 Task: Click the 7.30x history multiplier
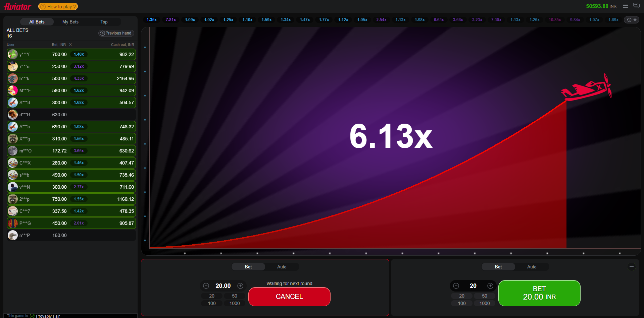click(x=496, y=20)
